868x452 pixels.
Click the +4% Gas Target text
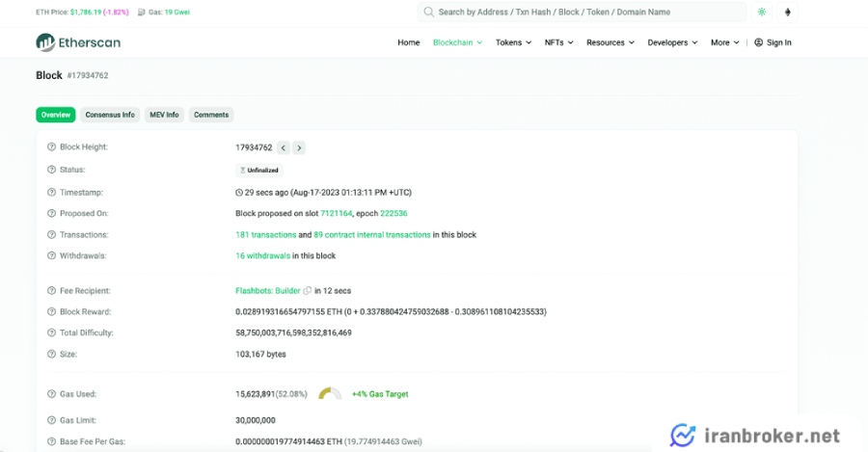[380, 394]
